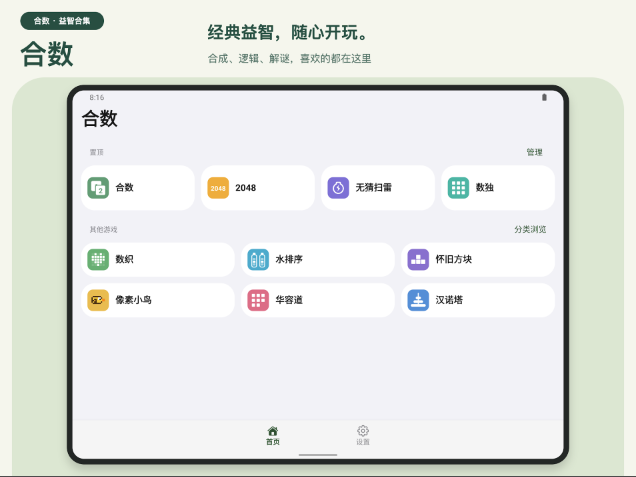Screen dimensions: 636x477
Task: Open 怀旧方块 purple blocks icon
Action: (x=418, y=260)
